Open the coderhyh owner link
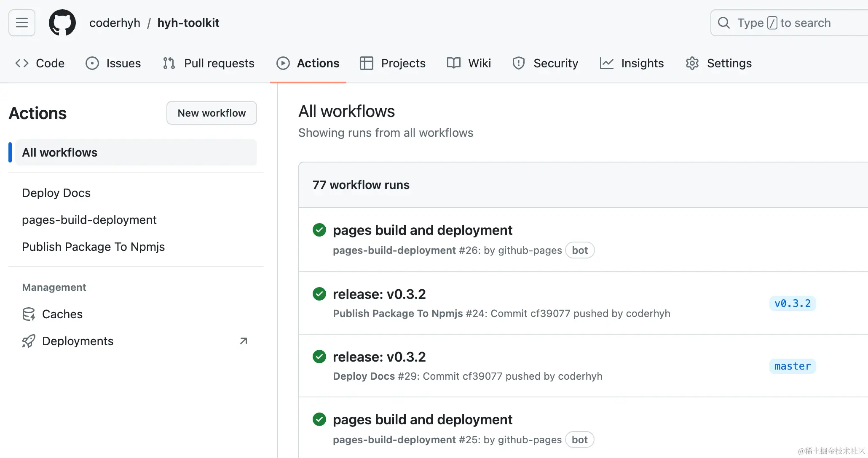 tap(115, 23)
